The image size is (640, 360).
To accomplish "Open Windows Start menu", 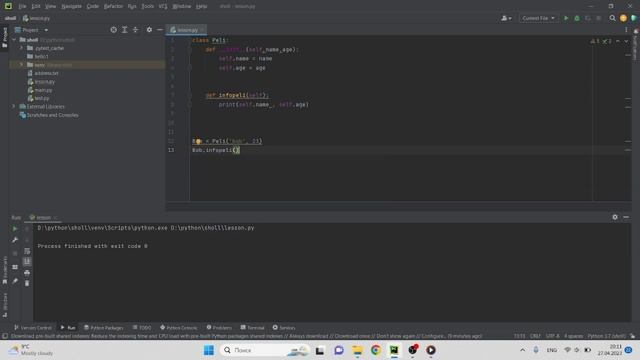I will (209, 350).
